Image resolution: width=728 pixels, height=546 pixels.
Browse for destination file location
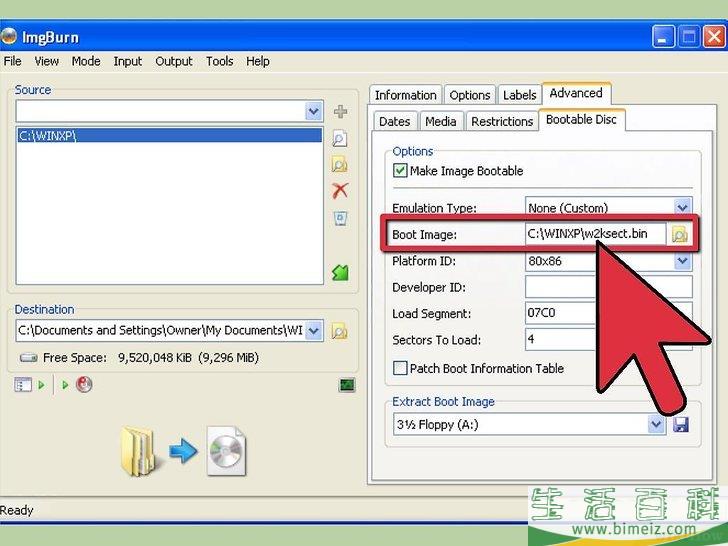[340, 331]
